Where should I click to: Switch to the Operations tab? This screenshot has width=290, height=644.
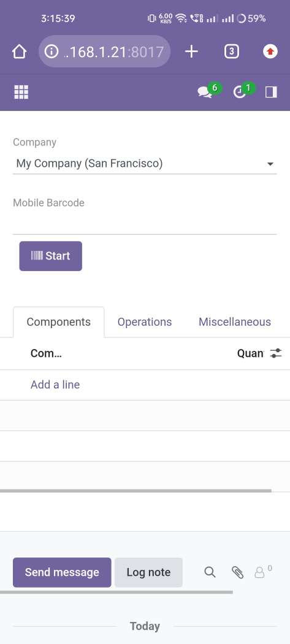pyautogui.click(x=145, y=322)
